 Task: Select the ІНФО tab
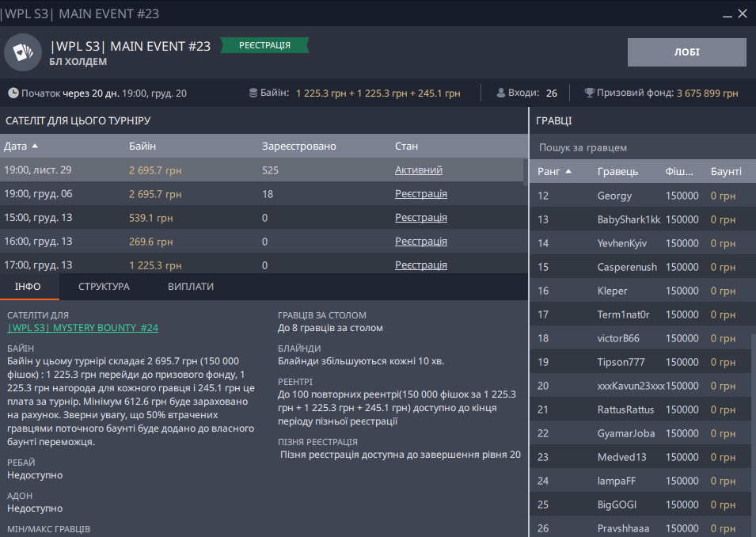28,287
